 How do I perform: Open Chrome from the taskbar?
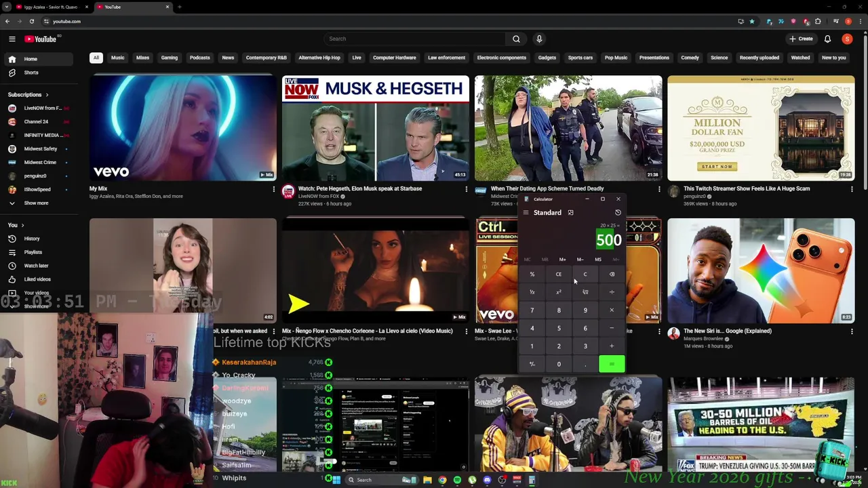pos(442,480)
